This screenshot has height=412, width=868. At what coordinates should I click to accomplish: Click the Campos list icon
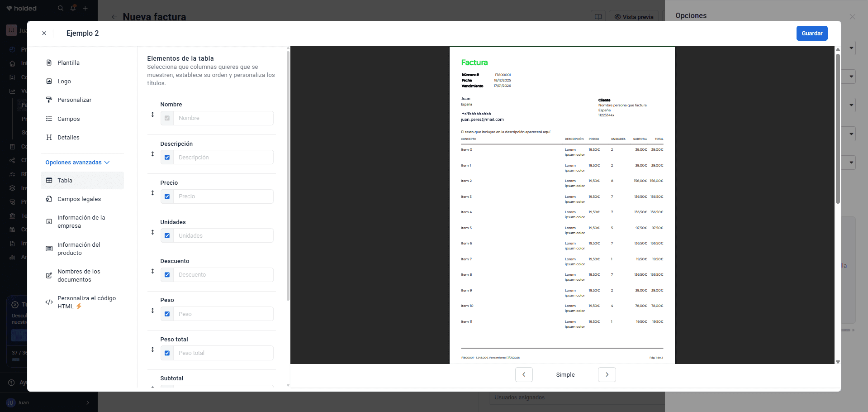(49, 119)
